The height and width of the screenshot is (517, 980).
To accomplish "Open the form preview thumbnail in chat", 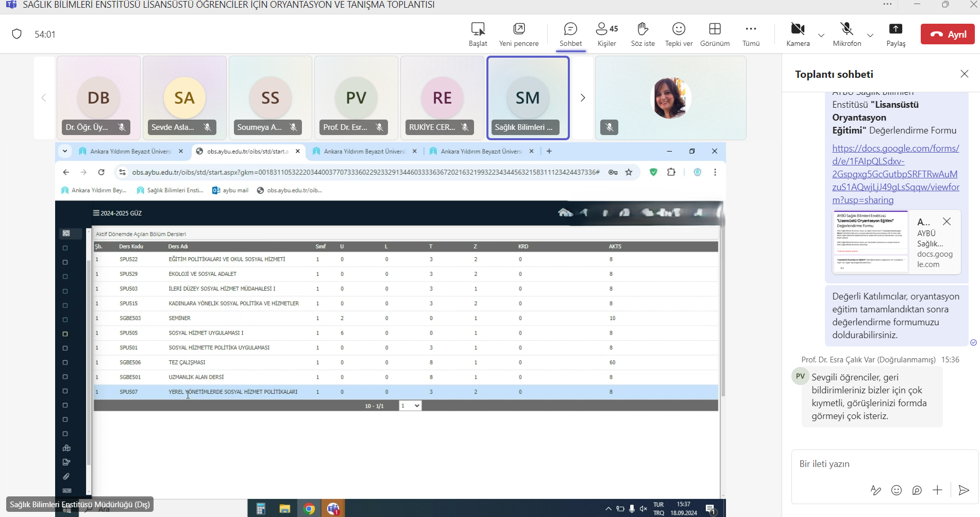I will click(x=870, y=242).
